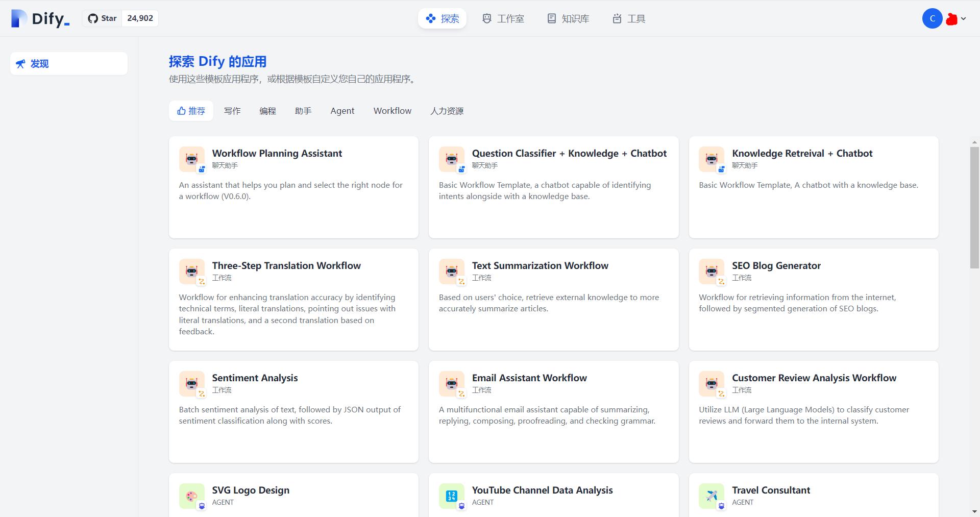Filter apps by 助手
The height and width of the screenshot is (517, 980).
tap(303, 111)
